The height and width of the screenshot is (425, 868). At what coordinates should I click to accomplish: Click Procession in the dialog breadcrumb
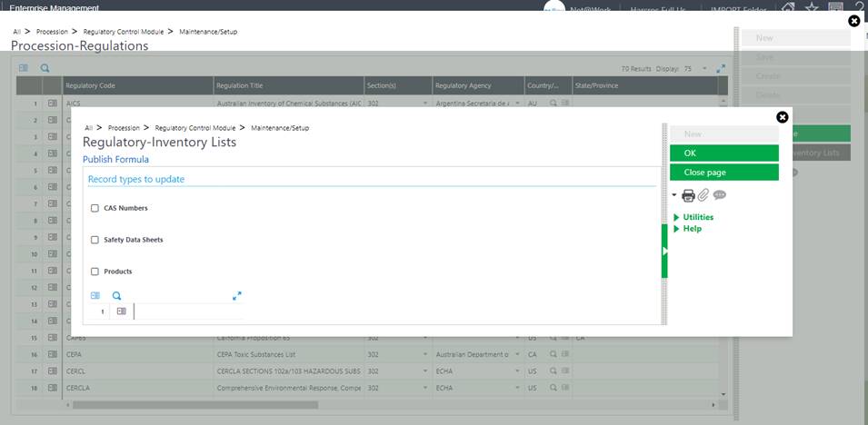pos(124,128)
